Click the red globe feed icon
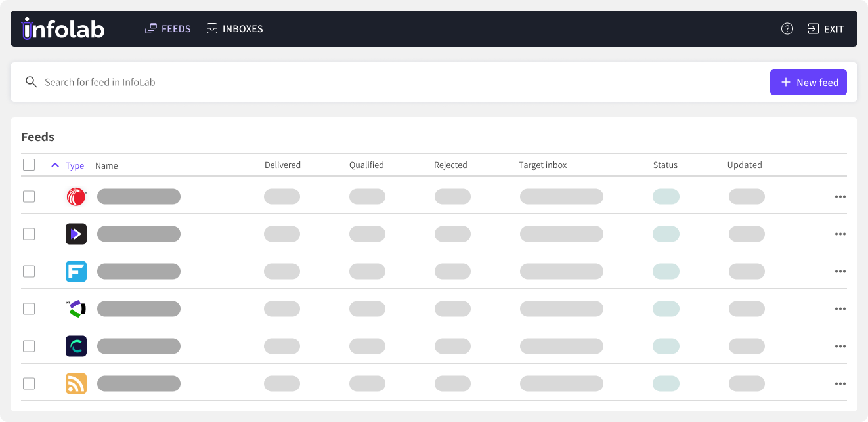 [x=76, y=196]
